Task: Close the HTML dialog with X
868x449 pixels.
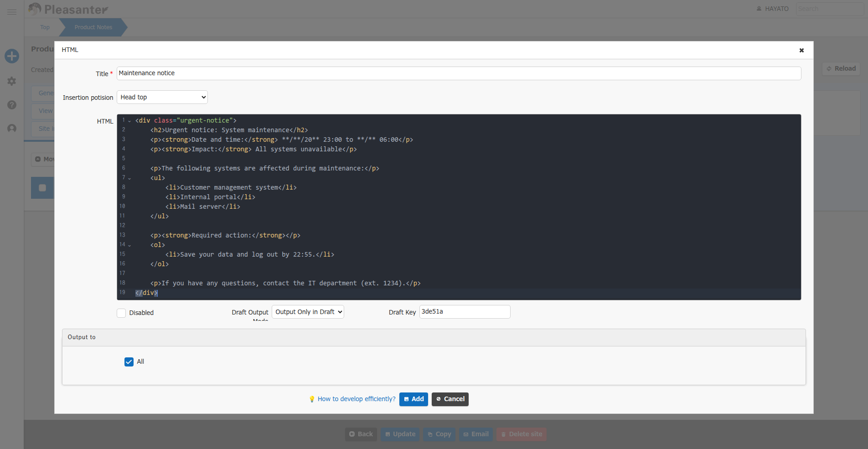Action: tap(801, 50)
